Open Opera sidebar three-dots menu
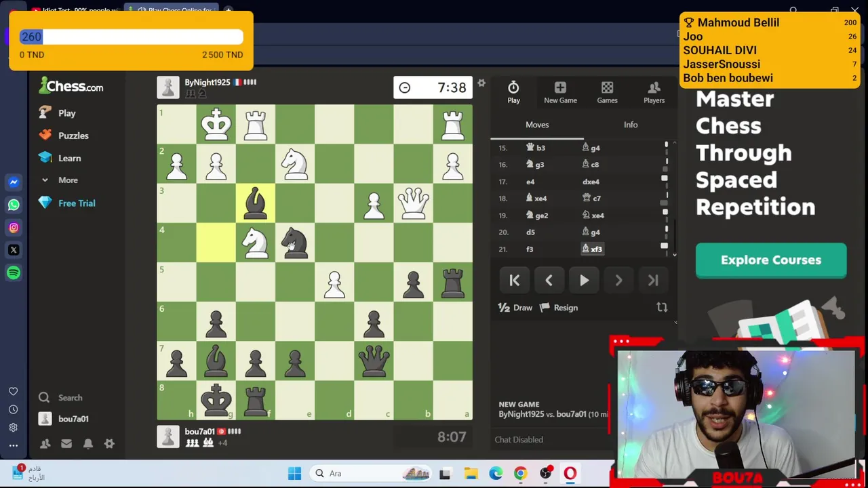868x488 pixels. pos(13,445)
